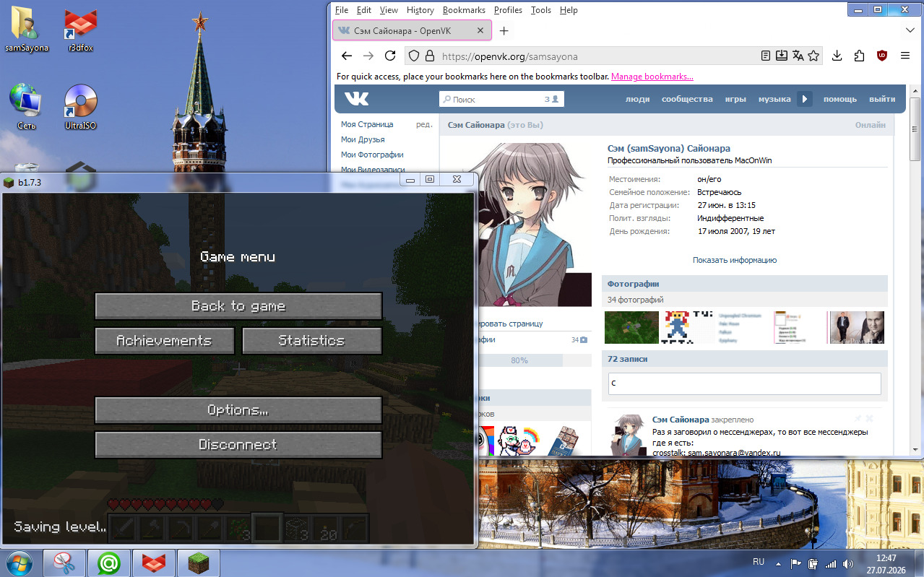Click Показать информацию link
Viewport: 924px width, 577px height.
(734, 260)
